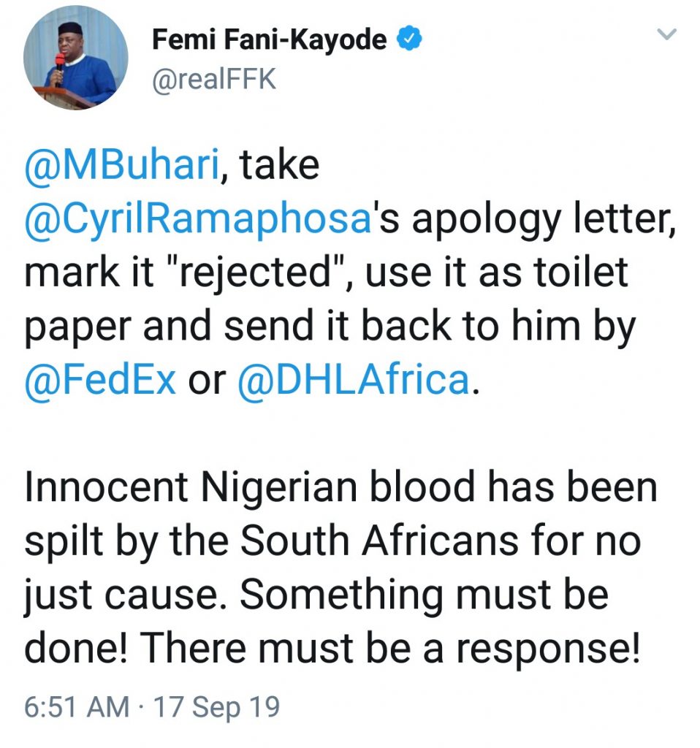Open the @realFFK handle

pyautogui.click(x=214, y=79)
